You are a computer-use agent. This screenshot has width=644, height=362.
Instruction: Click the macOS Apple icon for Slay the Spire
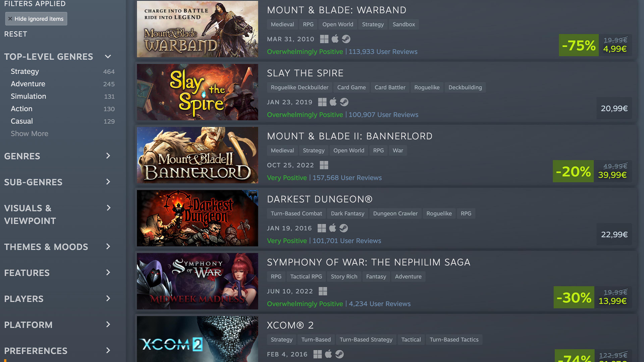pos(333,102)
